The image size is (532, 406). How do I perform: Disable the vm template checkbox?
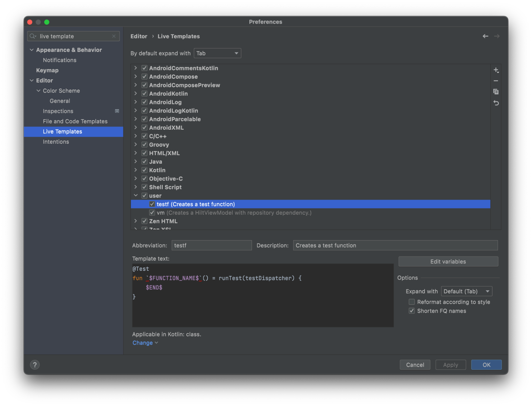(x=152, y=213)
